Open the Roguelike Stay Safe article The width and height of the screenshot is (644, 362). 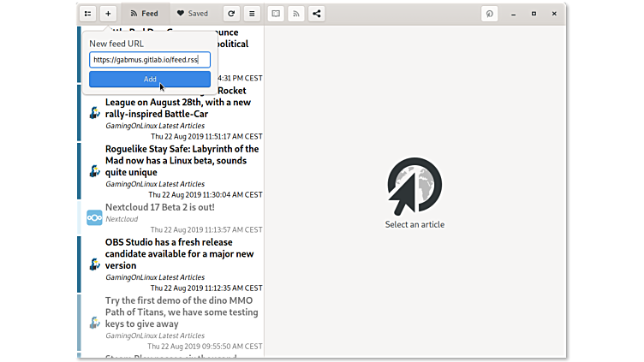coord(176,160)
